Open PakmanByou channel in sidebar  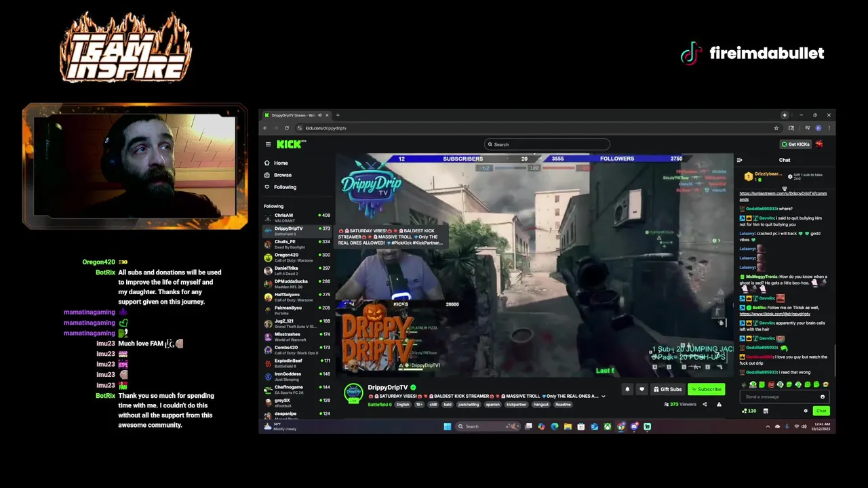click(x=297, y=310)
